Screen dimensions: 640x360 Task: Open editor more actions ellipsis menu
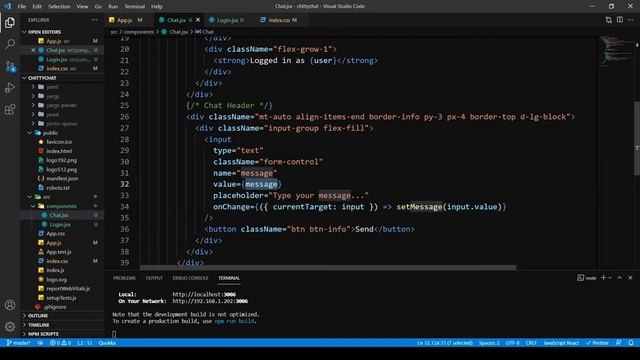(x=631, y=20)
